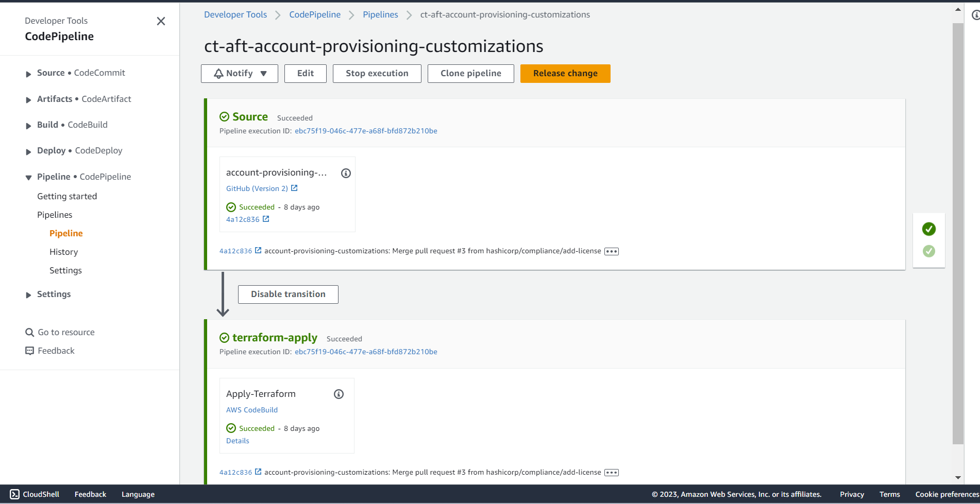
Task: Open external link icon next to GitHub (Version 2)
Action: click(x=294, y=188)
